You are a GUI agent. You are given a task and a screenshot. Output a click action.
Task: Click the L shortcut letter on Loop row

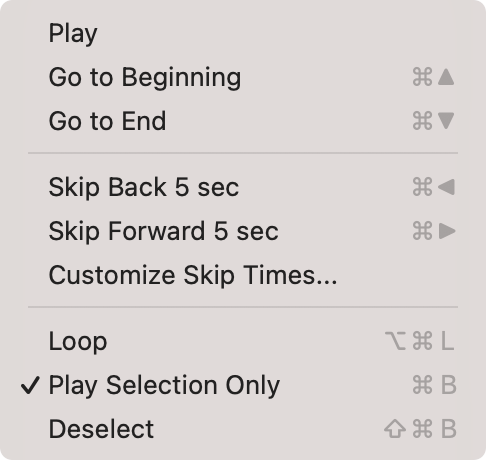point(447,341)
